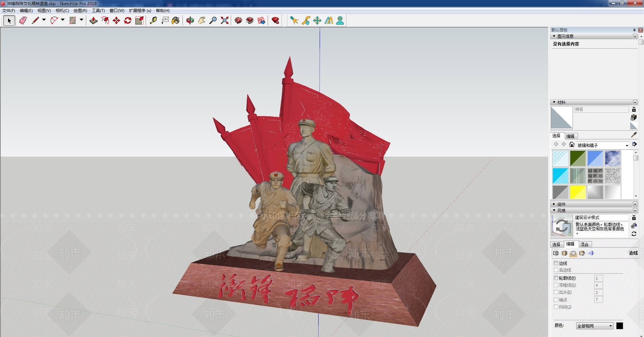
Task: Click the current style preview thumbnail
Action: (x=561, y=226)
